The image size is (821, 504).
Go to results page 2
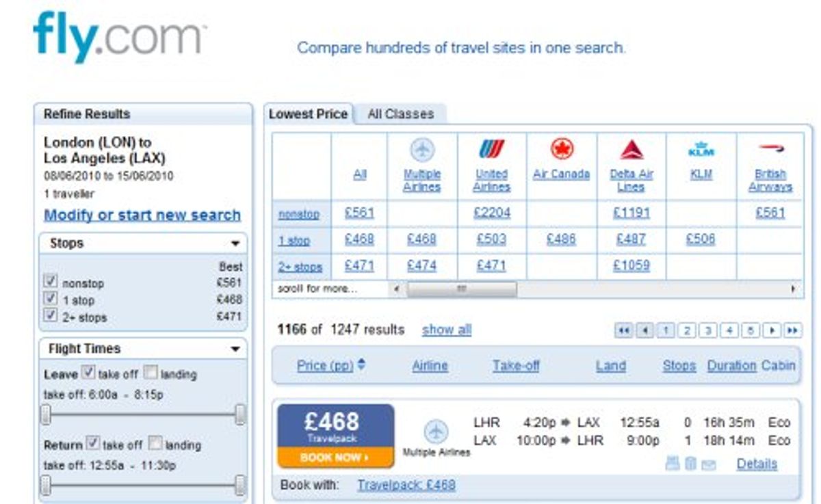686,330
